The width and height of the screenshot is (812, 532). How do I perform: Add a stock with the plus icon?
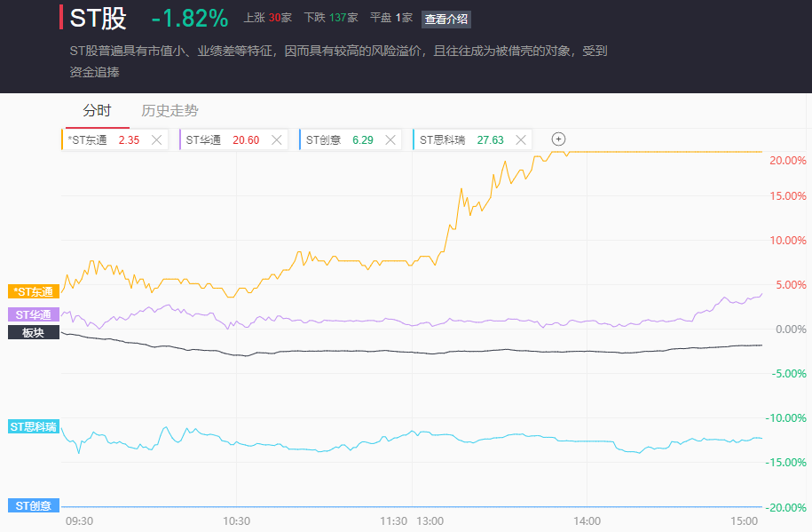tap(558, 139)
